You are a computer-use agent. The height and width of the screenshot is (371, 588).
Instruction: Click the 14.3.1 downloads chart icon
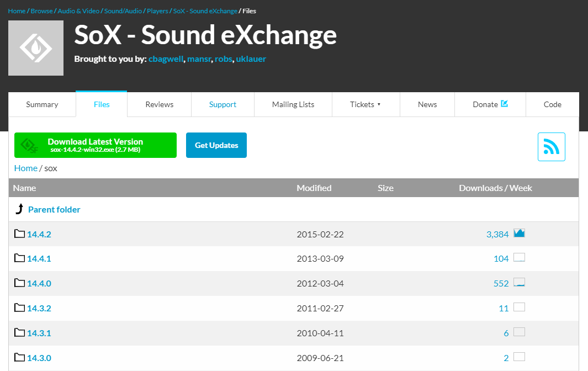pos(519,332)
